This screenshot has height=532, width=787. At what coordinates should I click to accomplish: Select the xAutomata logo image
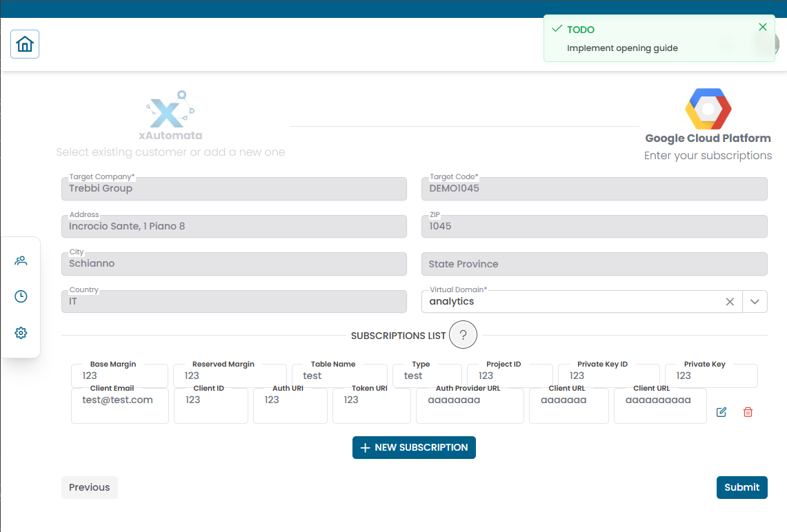pos(170,110)
